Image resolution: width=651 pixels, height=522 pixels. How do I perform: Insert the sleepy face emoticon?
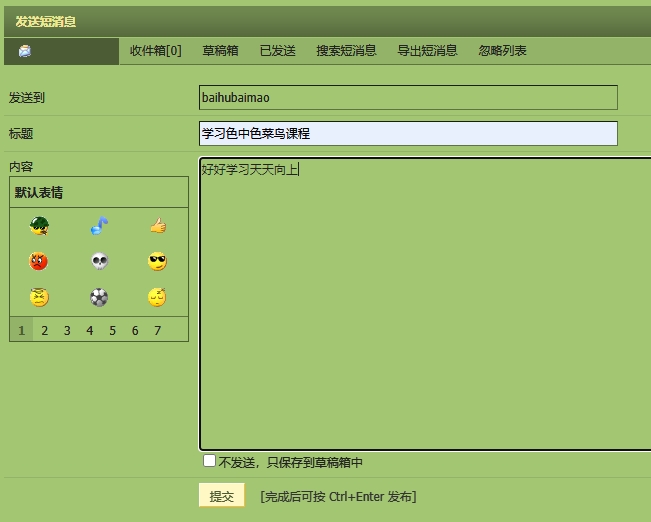157,297
